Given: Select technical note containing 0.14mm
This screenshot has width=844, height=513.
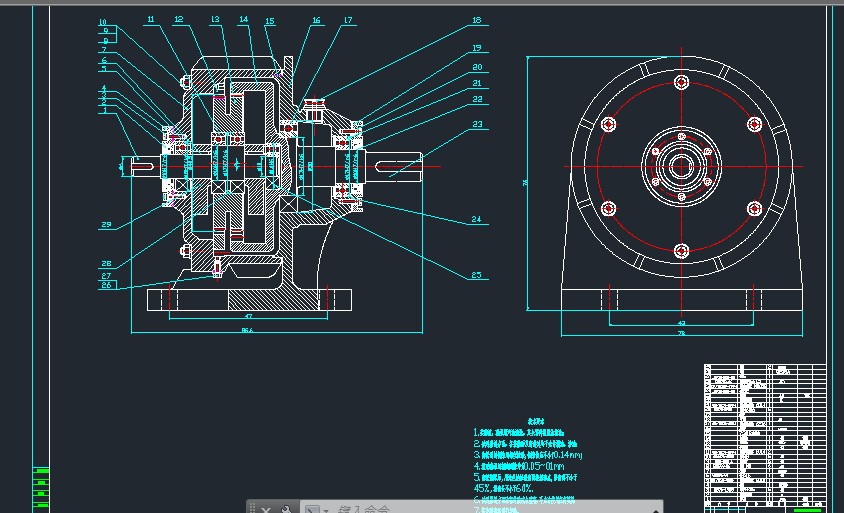Looking at the screenshot, I should pyautogui.click(x=528, y=455).
